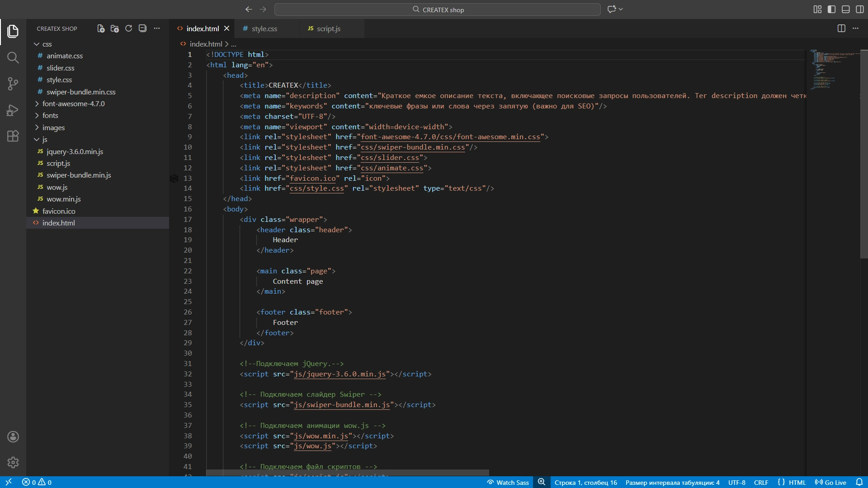Click the CREATEX shop search field
The height and width of the screenshot is (488, 868).
point(437,9)
